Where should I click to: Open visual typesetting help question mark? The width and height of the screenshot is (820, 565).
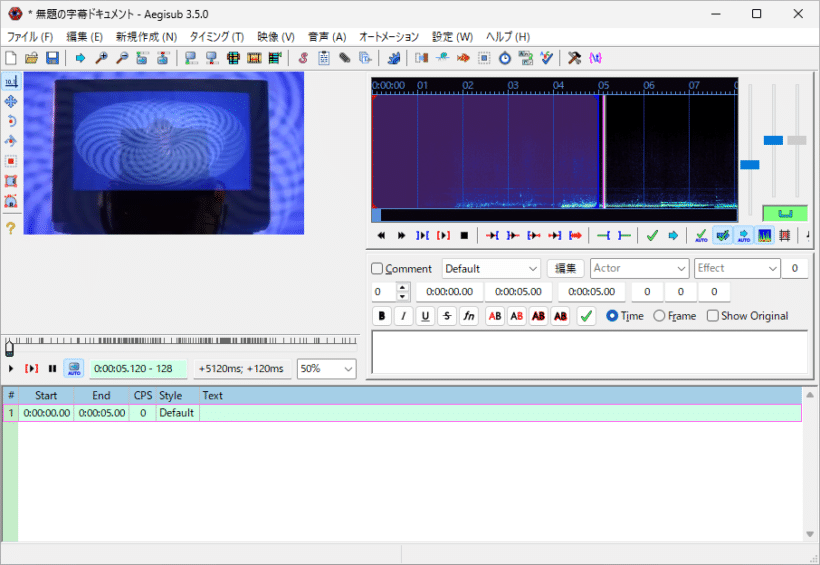[x=11, y=228]
